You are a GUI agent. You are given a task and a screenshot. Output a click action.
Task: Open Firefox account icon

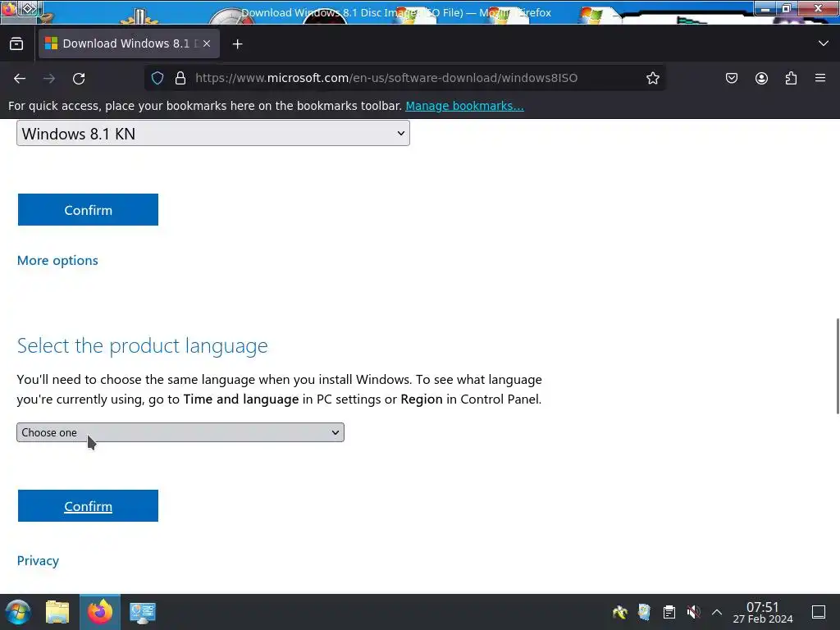(761, 78)
